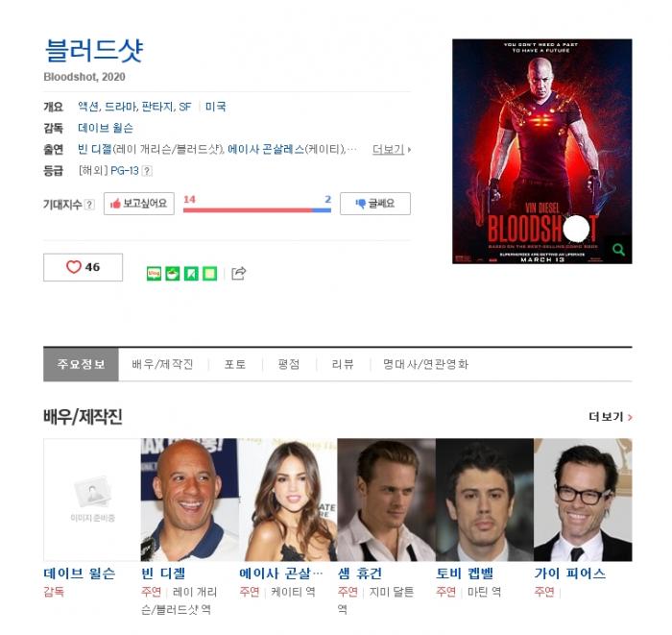Open the 평점 tab
Image resolution: width=672 pixels, height=635 pixels.
[x=289, y=364]
